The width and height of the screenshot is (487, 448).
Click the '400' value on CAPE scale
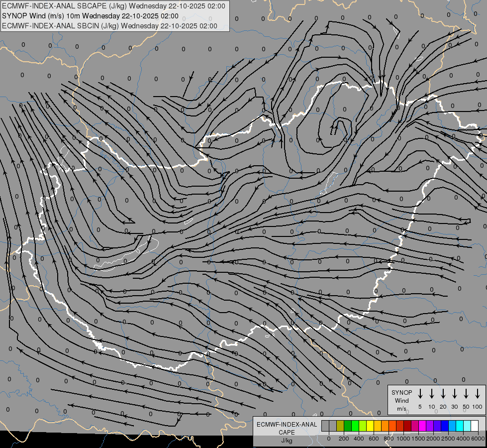pyautogui.click(x=359, y=439)
